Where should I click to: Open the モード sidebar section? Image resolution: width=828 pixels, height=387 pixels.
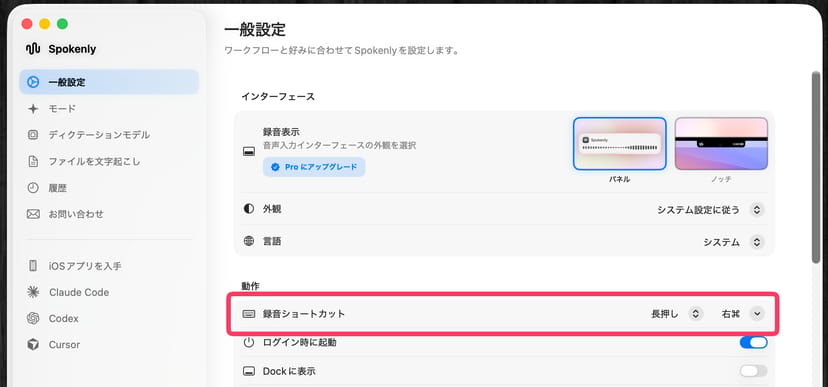[109, 109]
